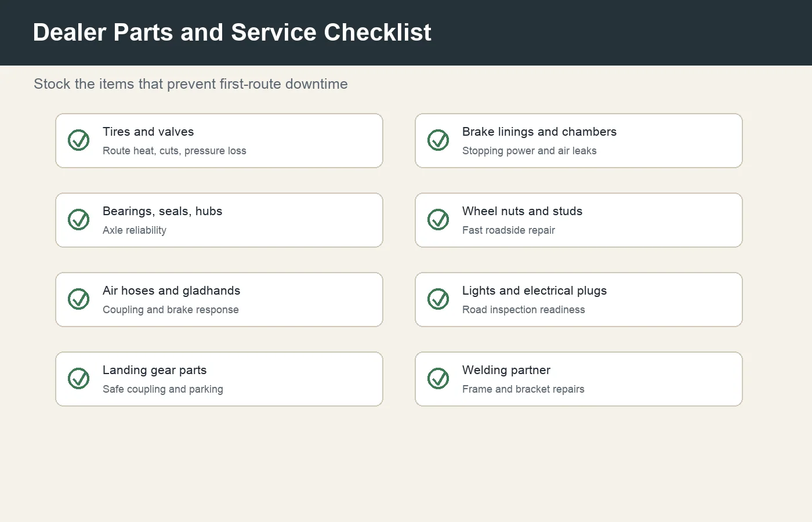The width and height of the screenshot is (812, 522).
Task: Select 'Frame and bracket repairs' text
Action: (523, 389)
